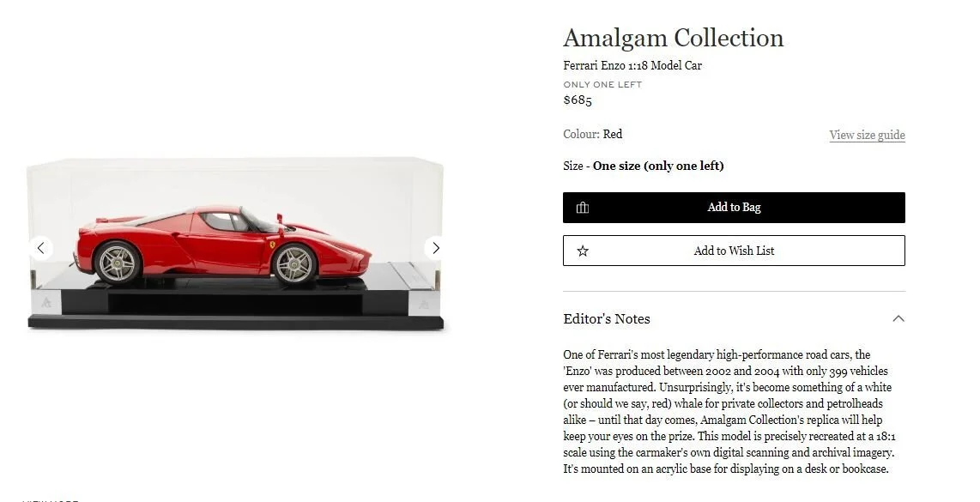The image size is (980, 502).
Task: Click the right Amalgam logo plate on base
Action: tap(424, 305)
